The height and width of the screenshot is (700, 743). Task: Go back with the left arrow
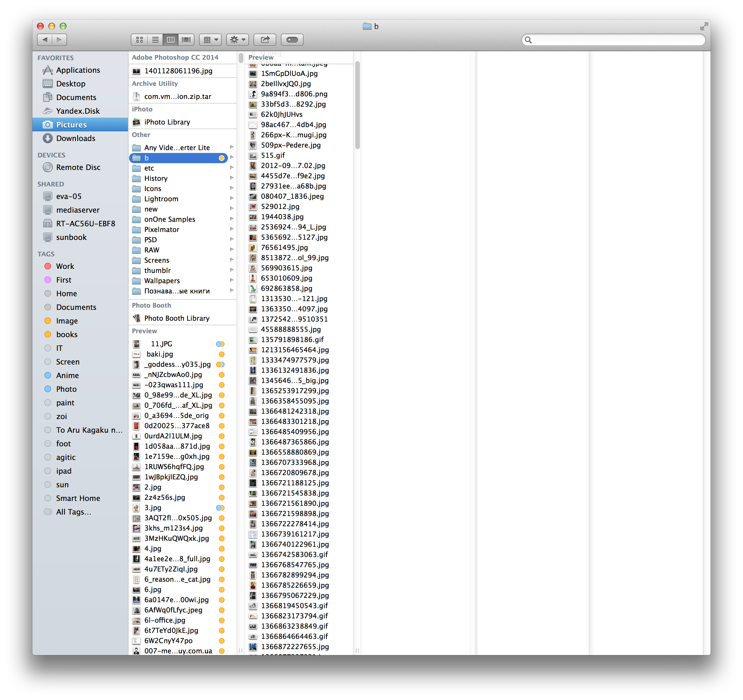pos(45,40)
